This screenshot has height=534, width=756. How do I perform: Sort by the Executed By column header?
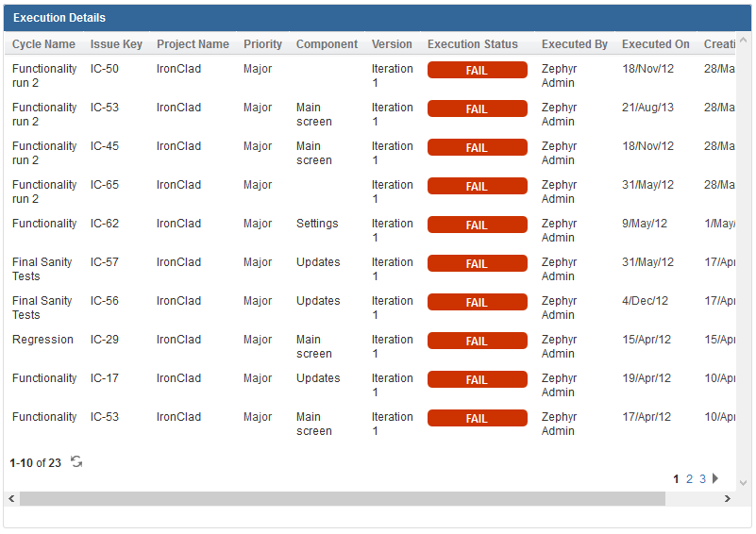coord(574,44)
